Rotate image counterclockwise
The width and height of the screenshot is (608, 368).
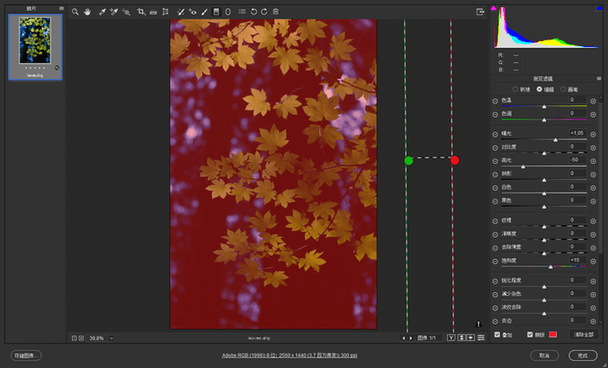[254, 12]
